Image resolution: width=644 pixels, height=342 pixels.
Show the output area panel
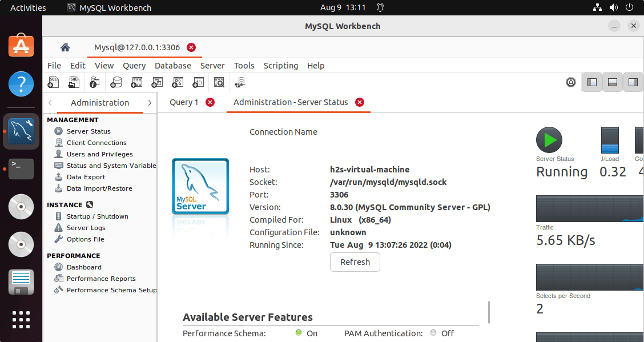point(612,82)
